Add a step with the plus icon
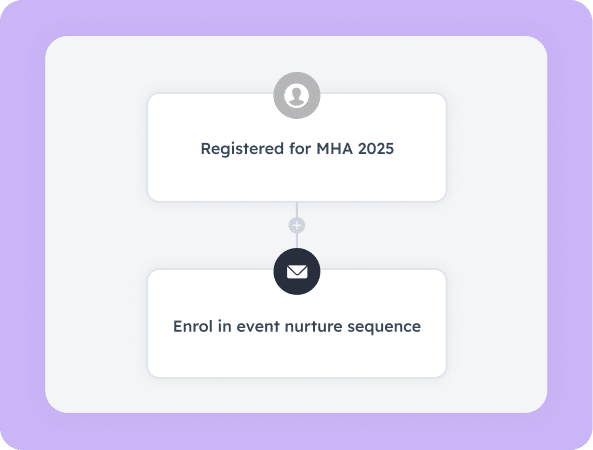 click(296, 225)
